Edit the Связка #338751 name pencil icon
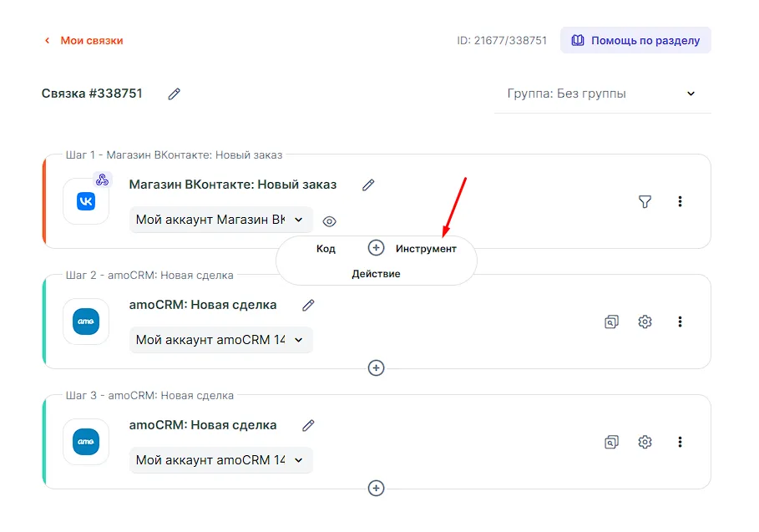The image size is (759, 532). [x=174, y=94]
